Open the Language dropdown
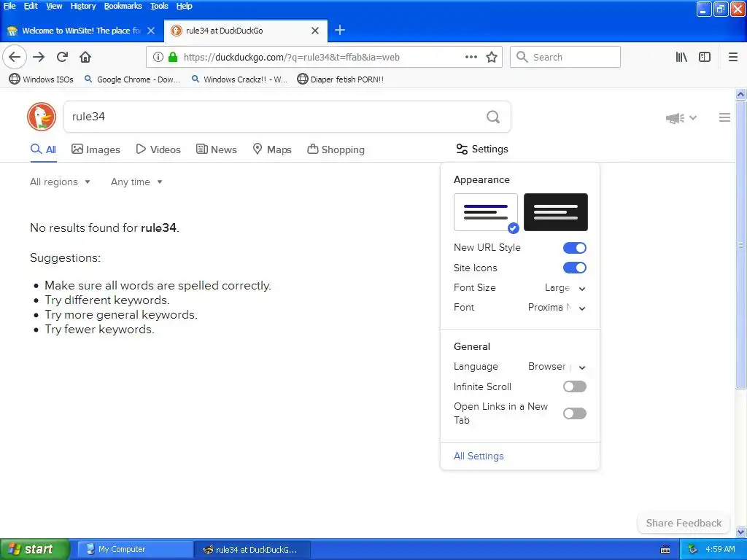This screenshot has width=747, height=560. (557, 367)
